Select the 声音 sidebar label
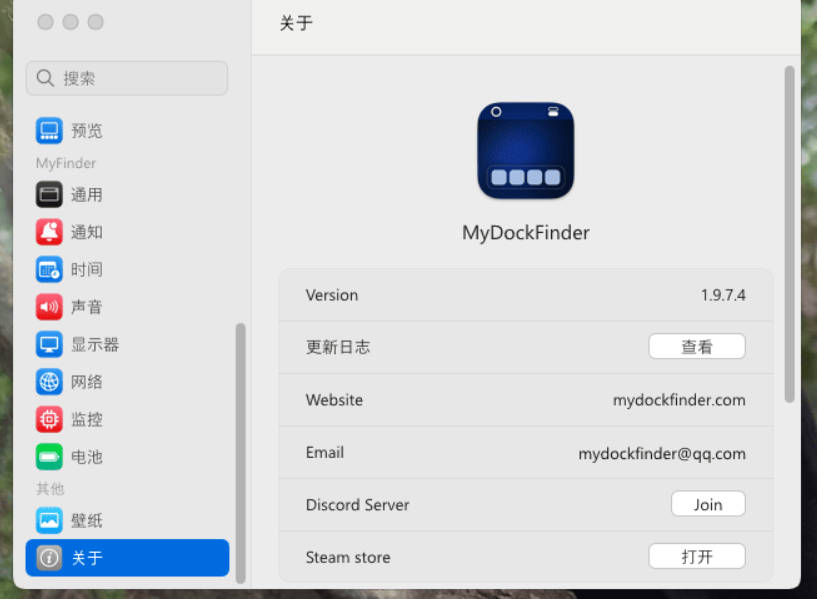The width and height of the screenshot is (817, 599). tap(86, 307)
